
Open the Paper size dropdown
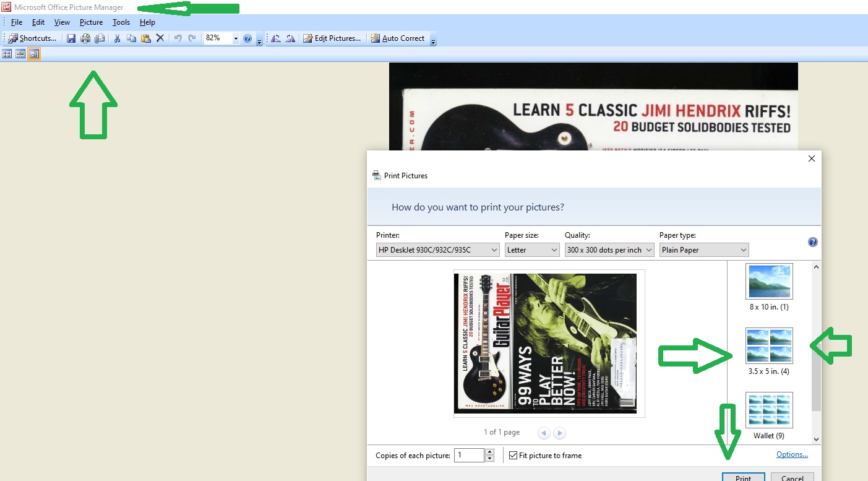pyautogui.click(x=532, y=250)
